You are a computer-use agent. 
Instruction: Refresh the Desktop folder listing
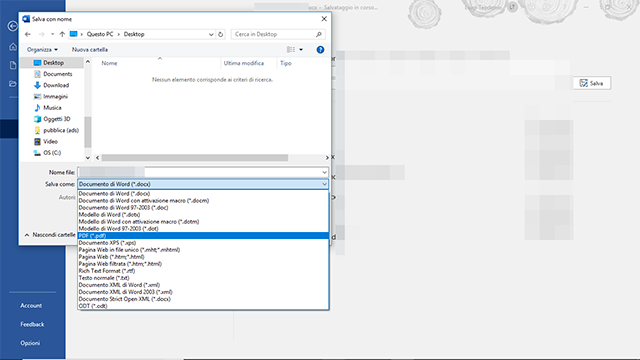[220, 34]
